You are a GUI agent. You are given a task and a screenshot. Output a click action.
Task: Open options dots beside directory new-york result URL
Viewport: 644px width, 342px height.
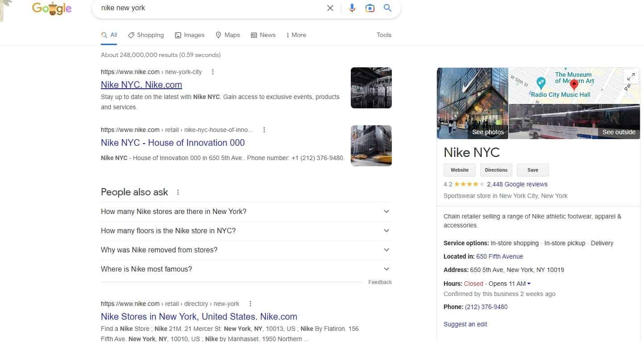pos(250,304)
